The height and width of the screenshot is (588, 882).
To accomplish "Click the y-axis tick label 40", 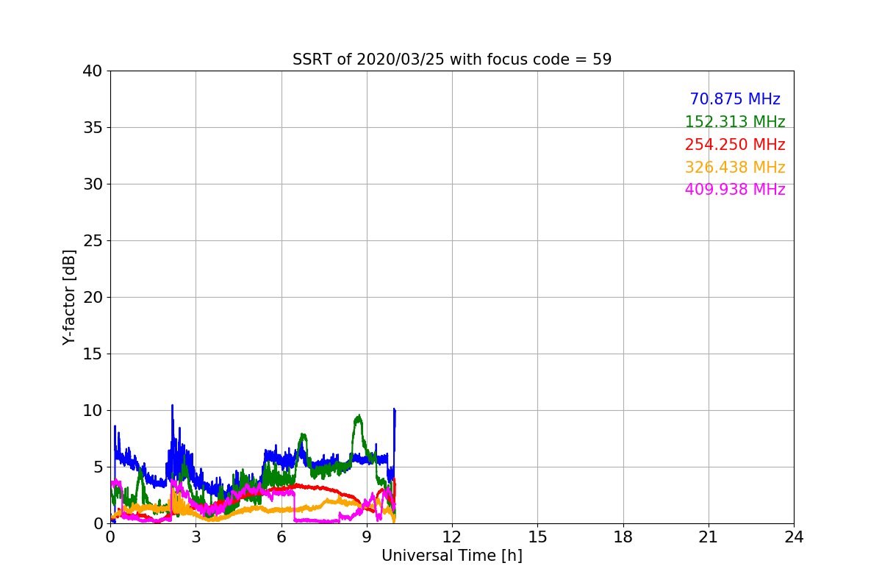I will [x=93, y=71].
